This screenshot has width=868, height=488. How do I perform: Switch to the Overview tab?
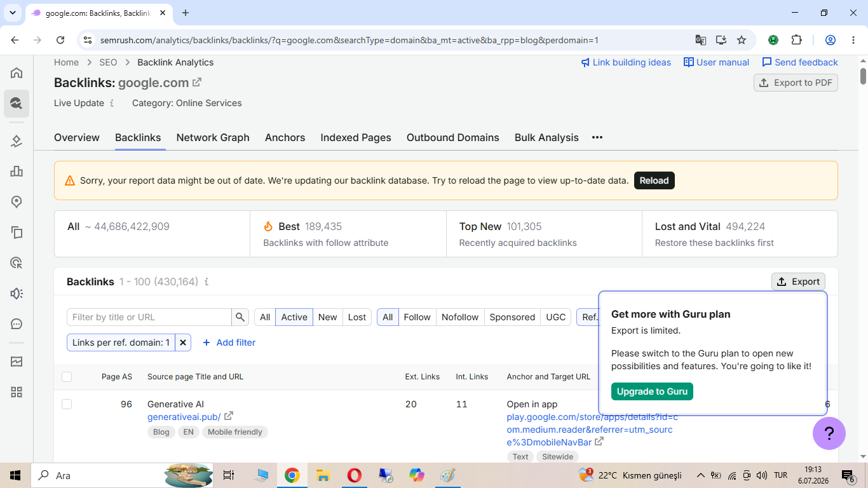click(x=77, y=137)
